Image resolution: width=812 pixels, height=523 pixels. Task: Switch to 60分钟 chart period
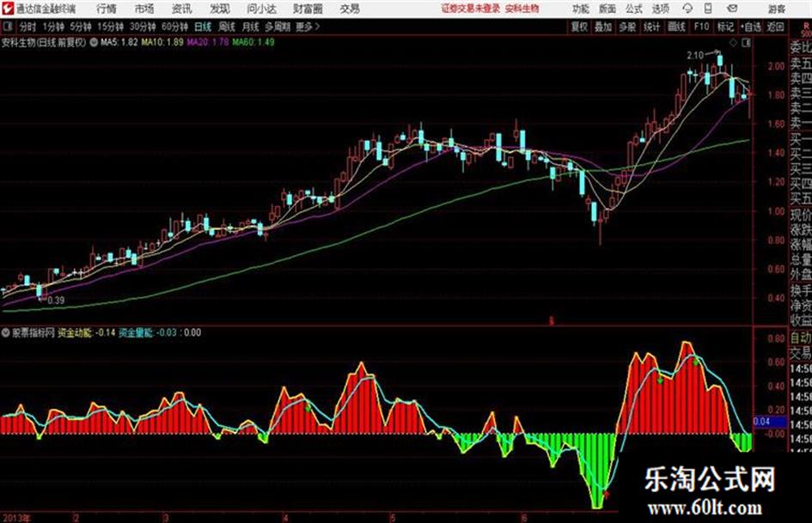click(x=175, y=27)
